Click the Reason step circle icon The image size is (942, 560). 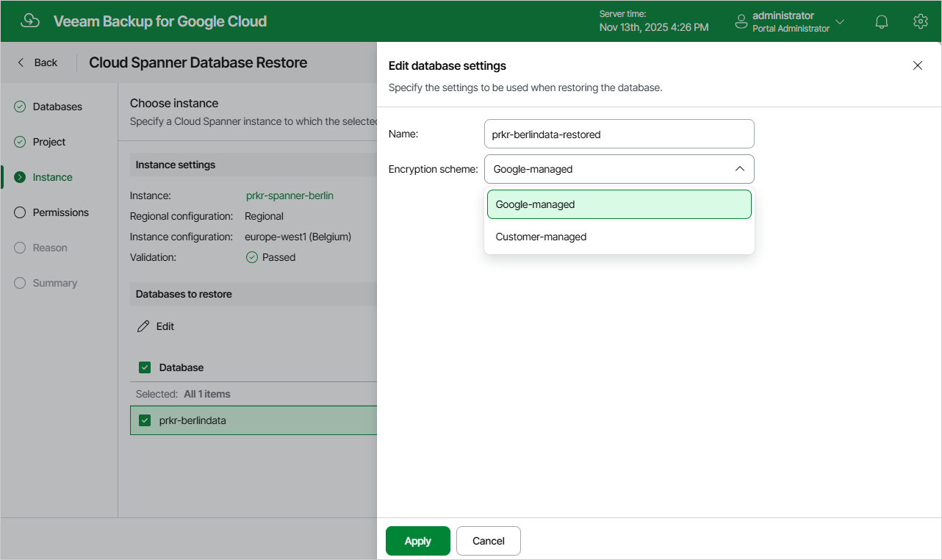(20, 248)
